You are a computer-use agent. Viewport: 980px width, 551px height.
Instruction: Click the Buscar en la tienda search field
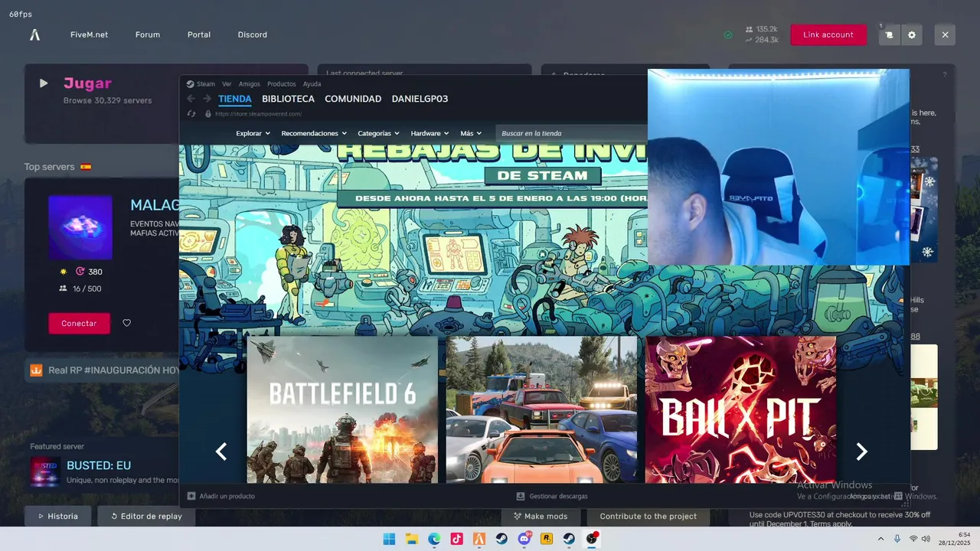click(x=571, y=133)
